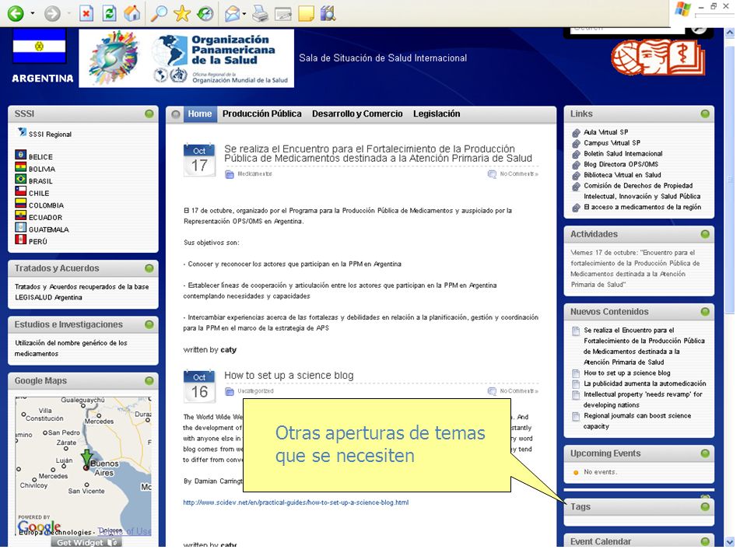The height and width of the screenshot is (560, 747).
Task: Stop page loading with the red X icon
Action: (x=86, y=13)
